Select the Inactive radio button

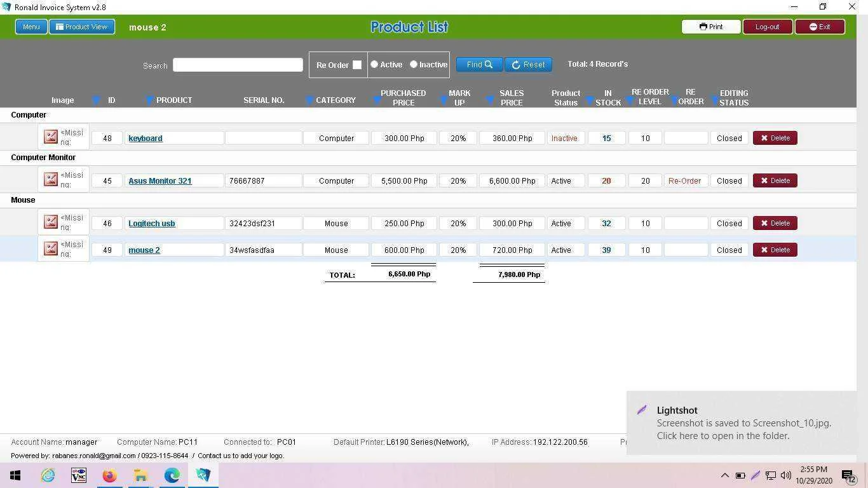[414, 64]
